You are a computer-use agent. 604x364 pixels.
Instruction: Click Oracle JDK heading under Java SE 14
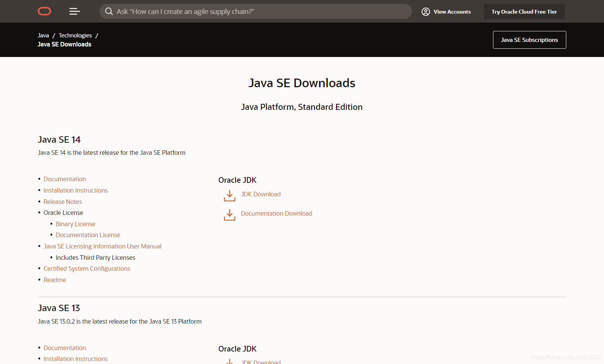pyautogui.click(x=237, y=180)
